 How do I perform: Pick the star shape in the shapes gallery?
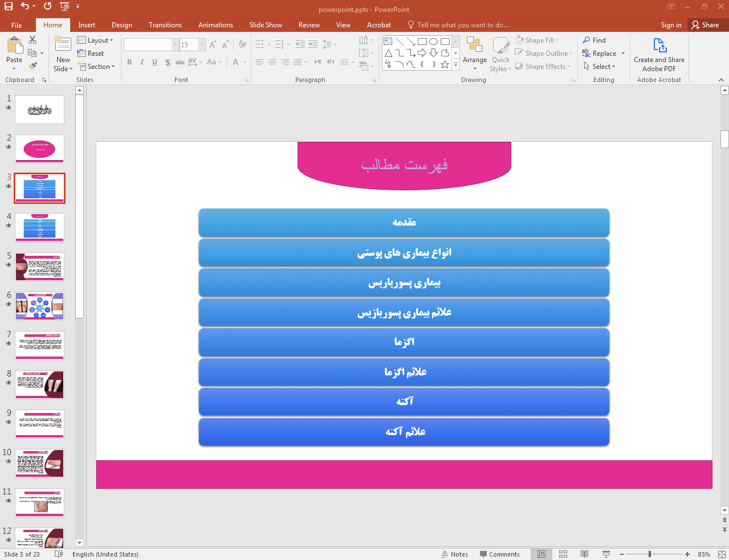coord(445,64)
